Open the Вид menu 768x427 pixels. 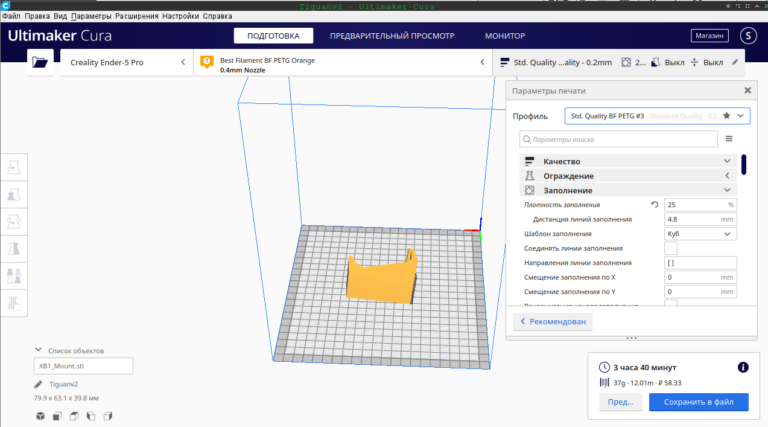pyautogui.click(x=60, y=16)
